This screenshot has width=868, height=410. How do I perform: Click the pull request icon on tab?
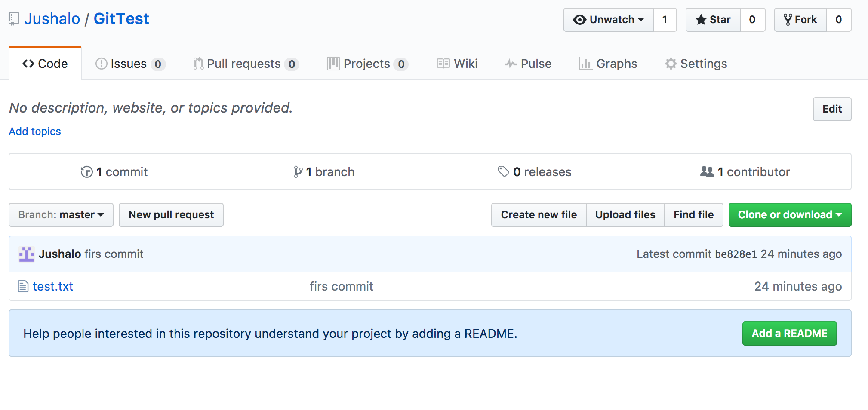point(198,64)
